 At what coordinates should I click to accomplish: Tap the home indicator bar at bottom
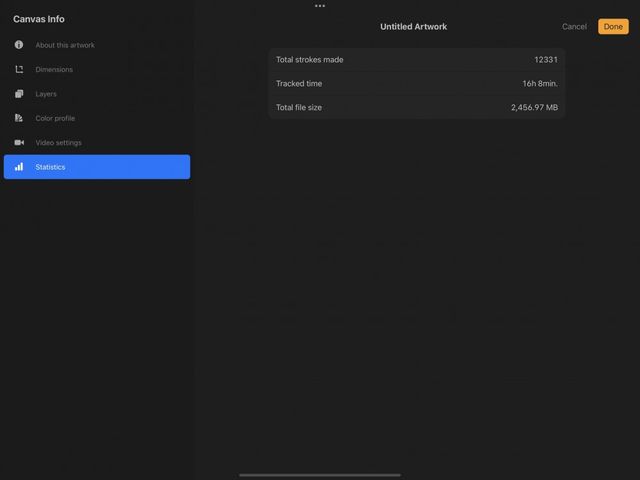[x=320, y=475]
